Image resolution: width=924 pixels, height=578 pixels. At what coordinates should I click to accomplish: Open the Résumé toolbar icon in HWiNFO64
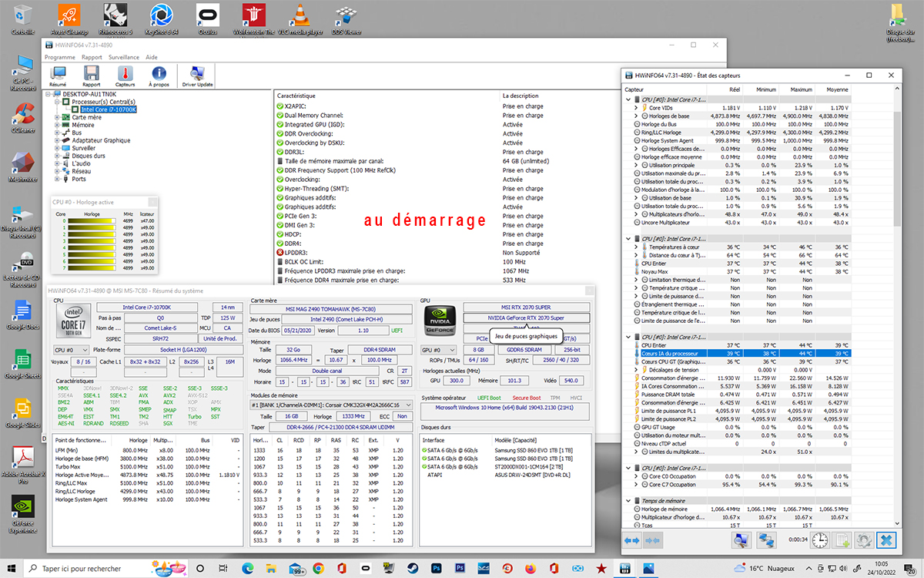pyautogui.click(x=58, y=76)
